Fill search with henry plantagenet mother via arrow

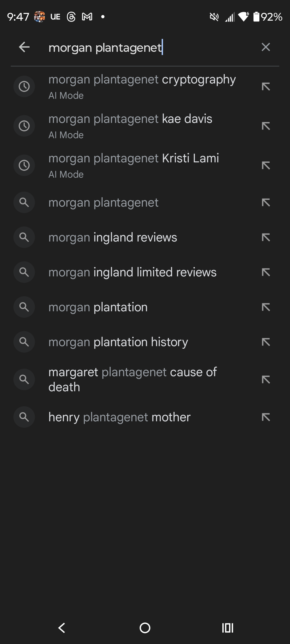click(266, 417)
